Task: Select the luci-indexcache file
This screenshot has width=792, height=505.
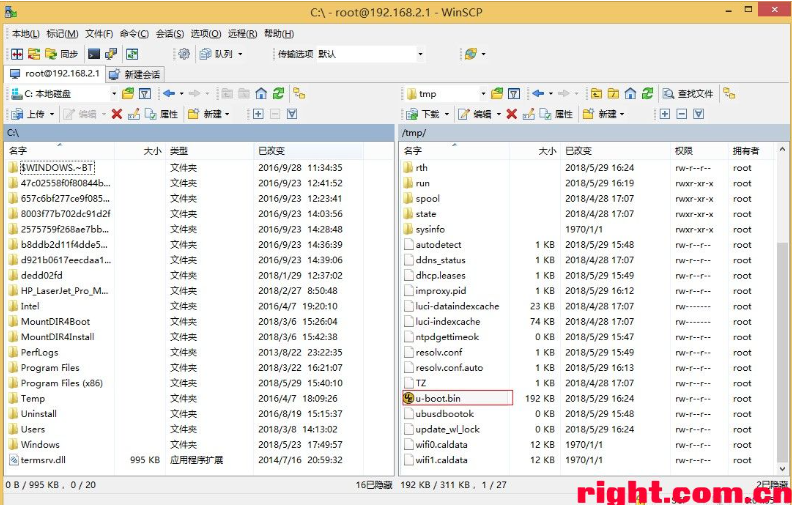Action: tap(448, 321)
